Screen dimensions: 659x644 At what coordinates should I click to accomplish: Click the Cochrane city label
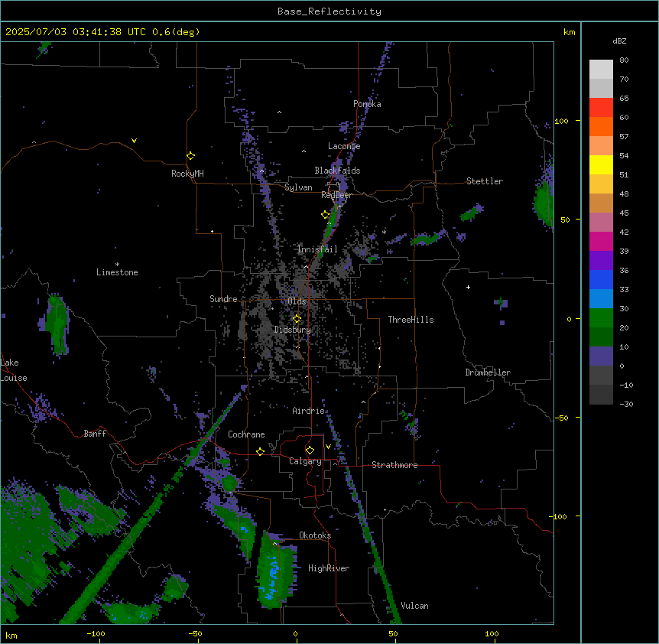coord(246,434)
